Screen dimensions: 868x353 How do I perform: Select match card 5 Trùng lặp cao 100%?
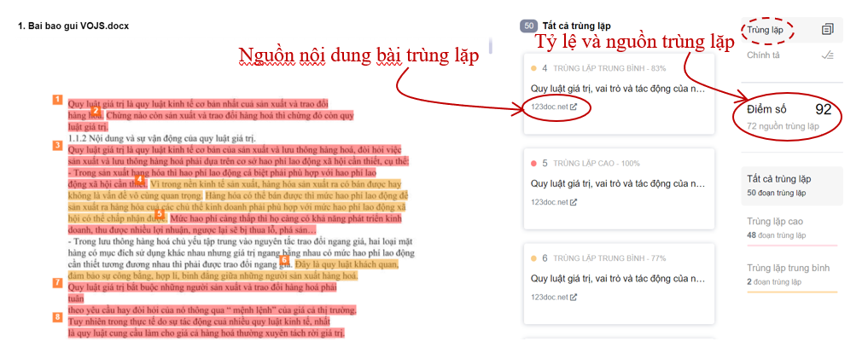tap(619, 189)
